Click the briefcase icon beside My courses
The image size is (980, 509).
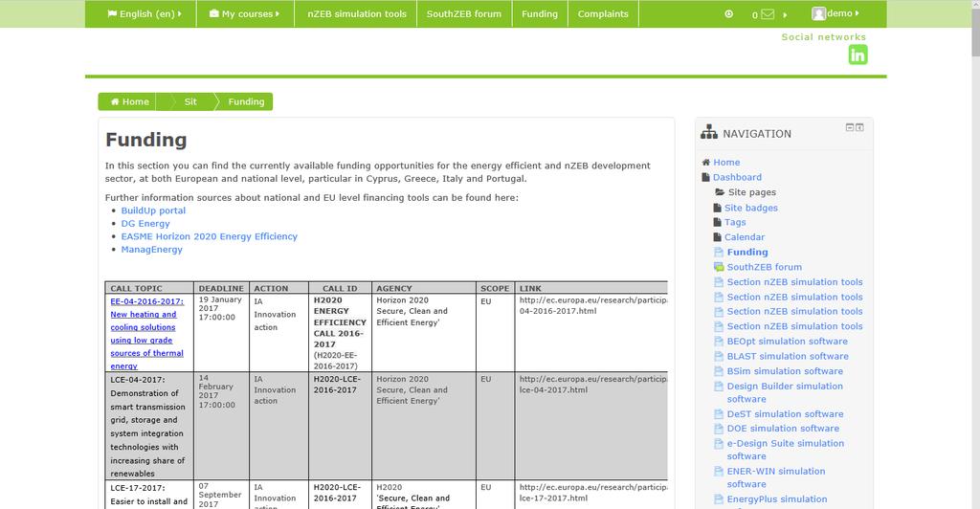pos(213,13)
